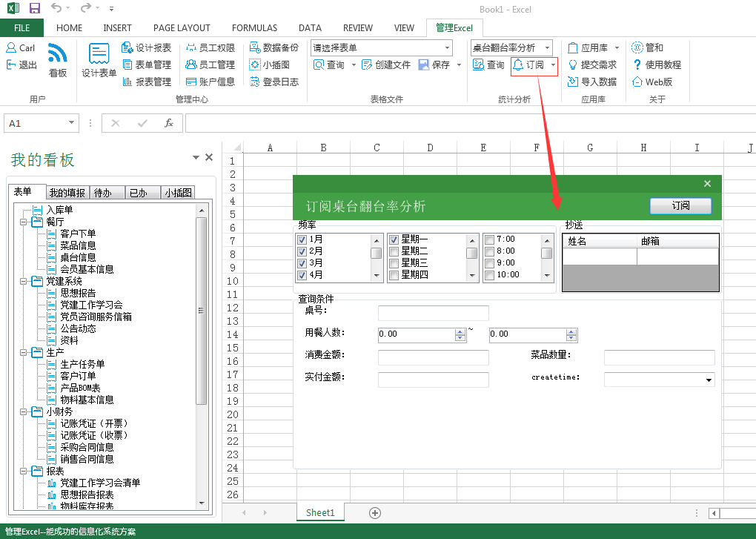This screenshot has height=539, width=756.
Task: Click 创建文件 create file
Action: pos(386,65)
